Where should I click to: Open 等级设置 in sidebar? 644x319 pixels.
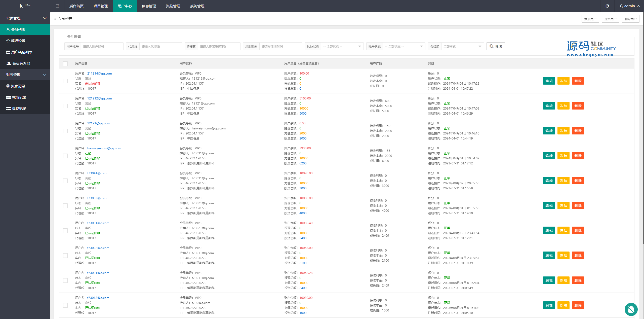[25, 41]
